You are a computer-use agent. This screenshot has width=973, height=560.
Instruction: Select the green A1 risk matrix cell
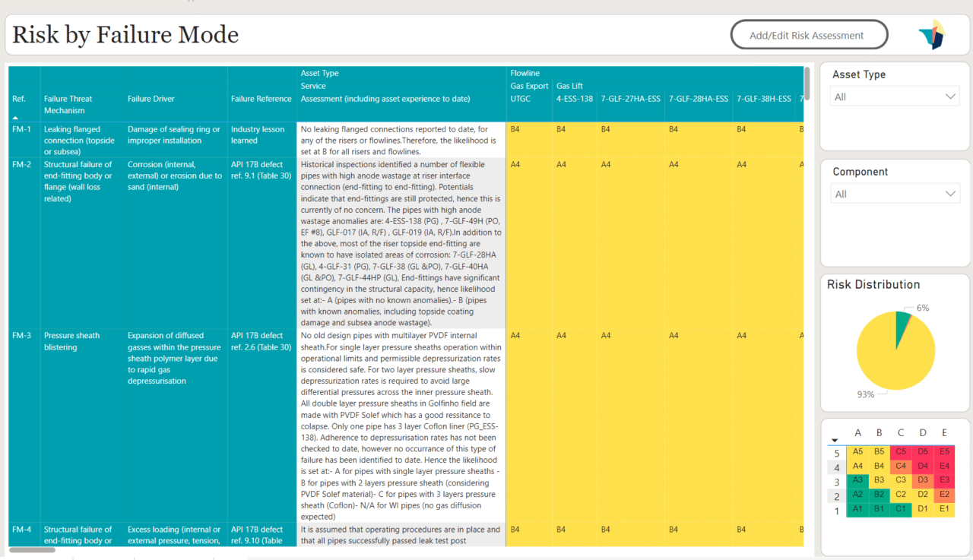tap(857, 509)
